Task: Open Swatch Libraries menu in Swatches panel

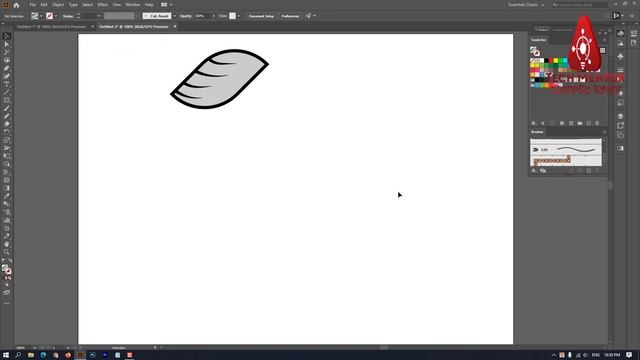Action: point(534,123)
